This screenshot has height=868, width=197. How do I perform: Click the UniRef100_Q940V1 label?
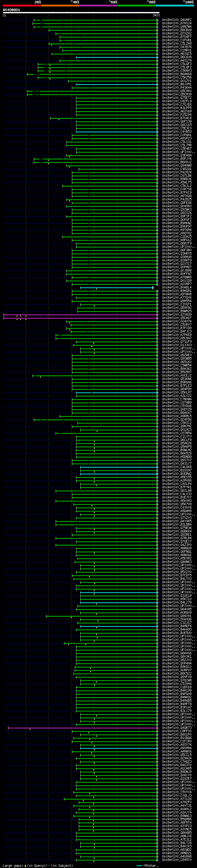pyautogui.click(x=177, y=616)
